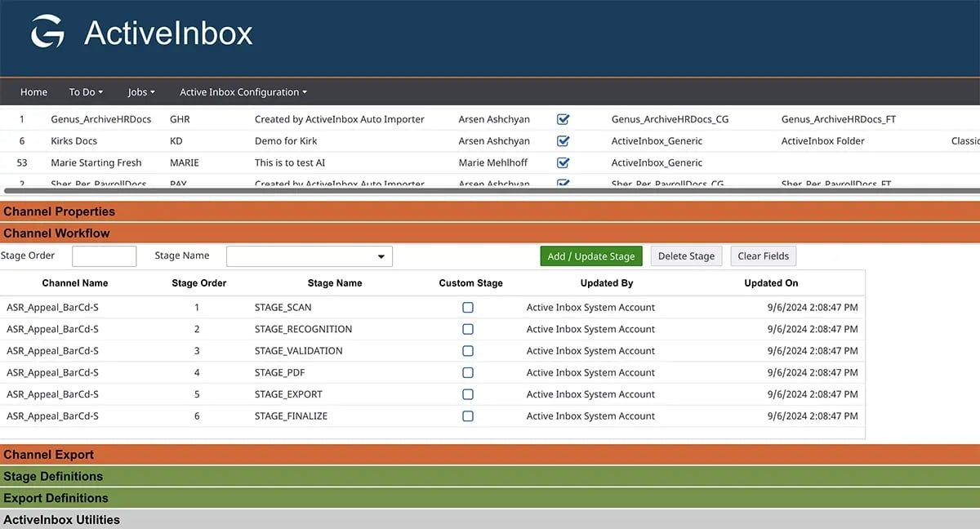
Task: Click the STAGE_PDF stage name cell
Action: click(x=278, y=372)
